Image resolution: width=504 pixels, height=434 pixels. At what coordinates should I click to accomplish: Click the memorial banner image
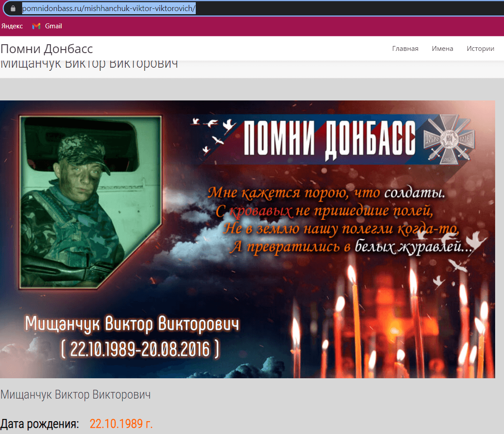pyautogui.click(x=248, y=239)
